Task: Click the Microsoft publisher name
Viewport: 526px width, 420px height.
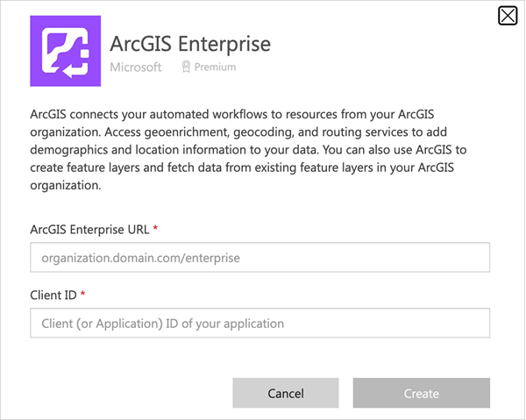Action: [136, 67]
